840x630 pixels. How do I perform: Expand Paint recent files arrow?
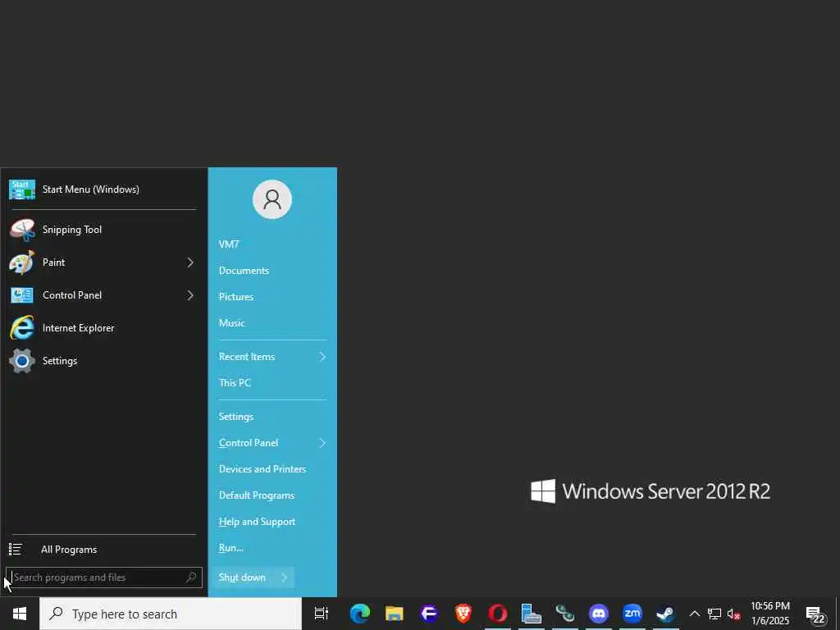[x=190, y=262]
